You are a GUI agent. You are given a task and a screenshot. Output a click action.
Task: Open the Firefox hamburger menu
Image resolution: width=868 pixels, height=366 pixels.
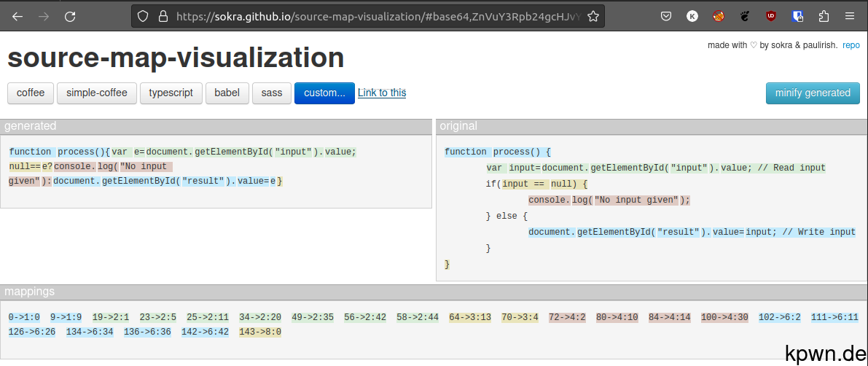coord(849,16)
